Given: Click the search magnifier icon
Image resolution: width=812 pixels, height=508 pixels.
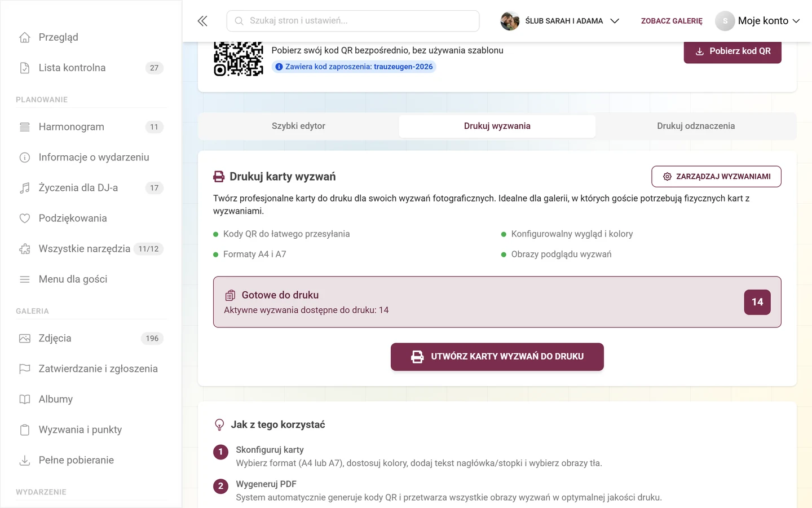Looking at the screenshot, I should pos(239,21).
